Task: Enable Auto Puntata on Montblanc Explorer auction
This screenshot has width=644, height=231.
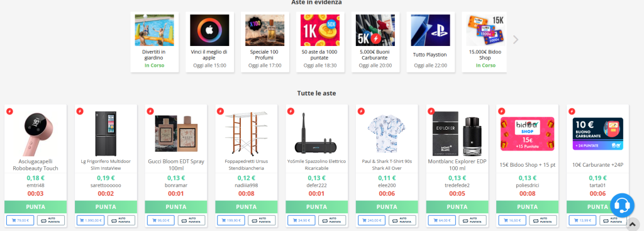Action: 473,220
